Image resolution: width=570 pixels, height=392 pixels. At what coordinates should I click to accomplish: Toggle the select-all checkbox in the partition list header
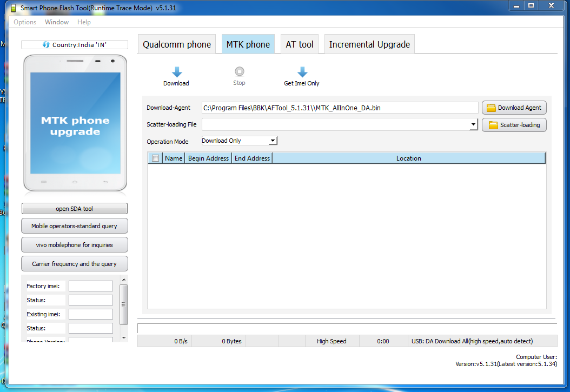click(x=155, y=158)
